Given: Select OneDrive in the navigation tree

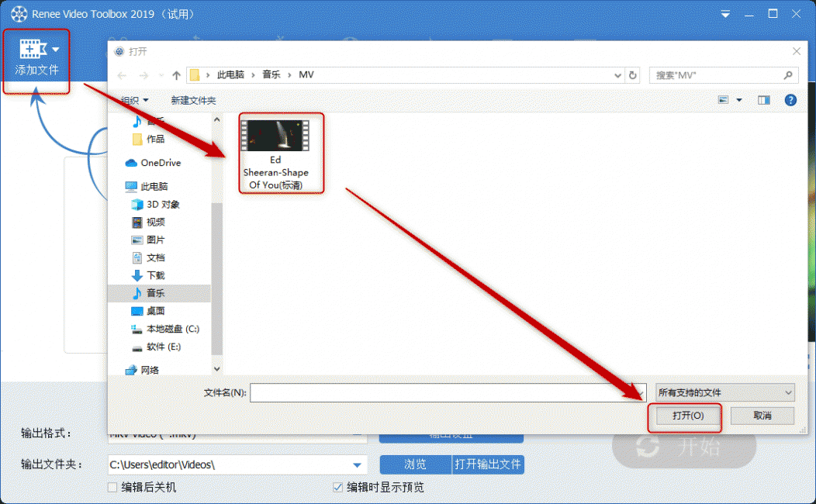Looking at the screenshot, I should point(153,163).
